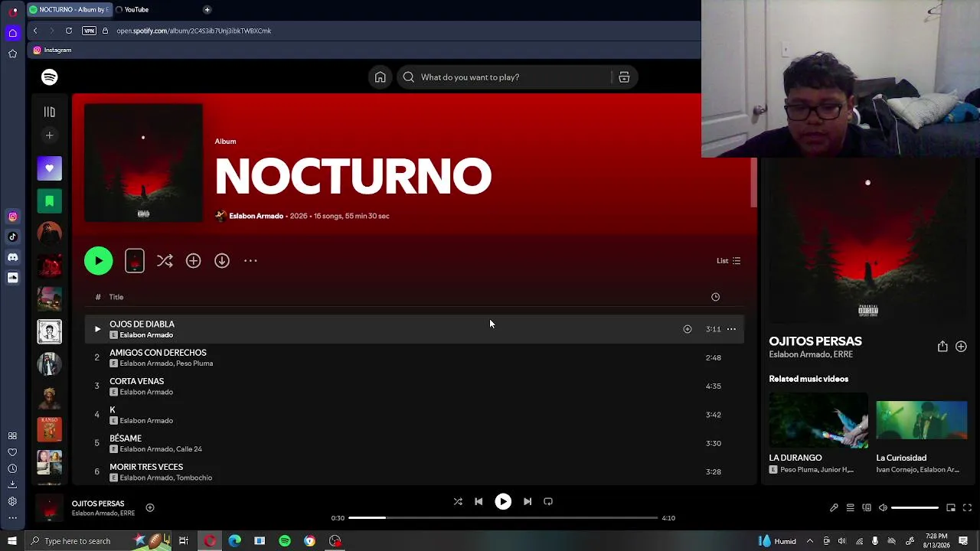Go back in browser history

pos(35,31)
